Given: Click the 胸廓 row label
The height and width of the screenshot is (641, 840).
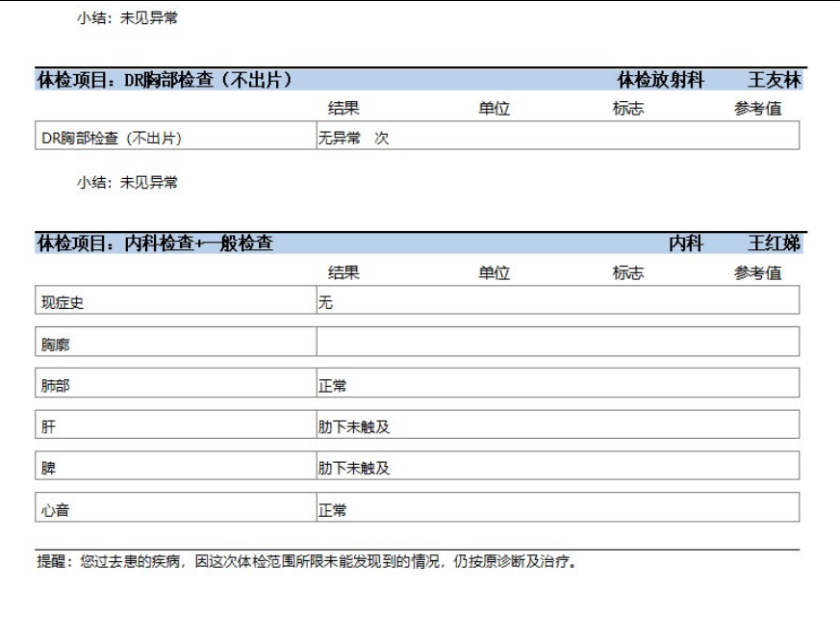Looking at the screenshot, I should [x=55, y=345].
